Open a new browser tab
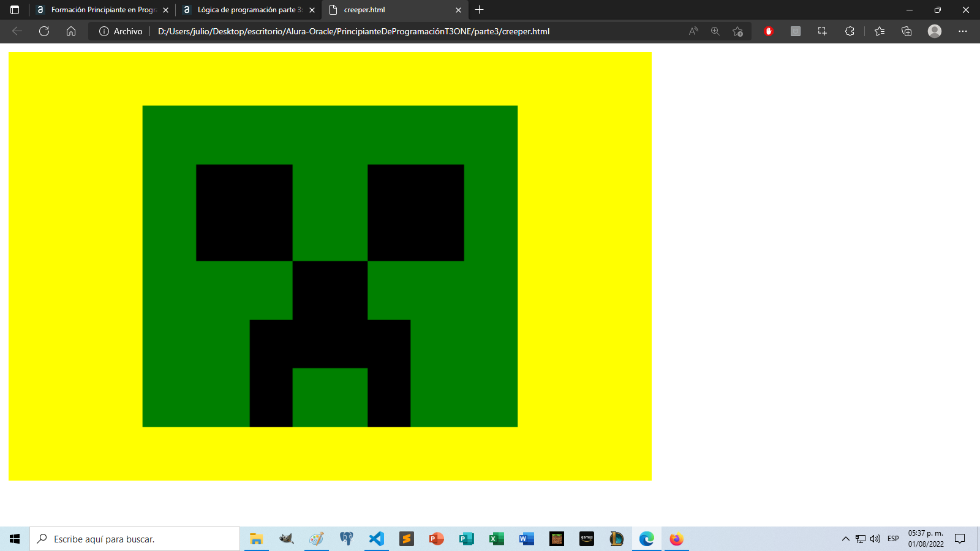This screenshot has width=980, height=551. [480, 10]
